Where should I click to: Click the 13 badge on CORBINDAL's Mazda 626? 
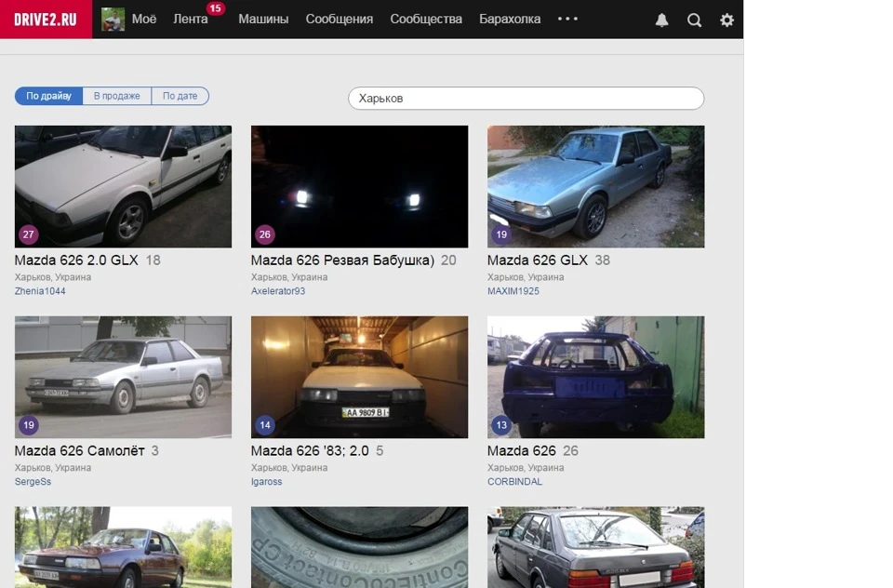coord(501,424)
